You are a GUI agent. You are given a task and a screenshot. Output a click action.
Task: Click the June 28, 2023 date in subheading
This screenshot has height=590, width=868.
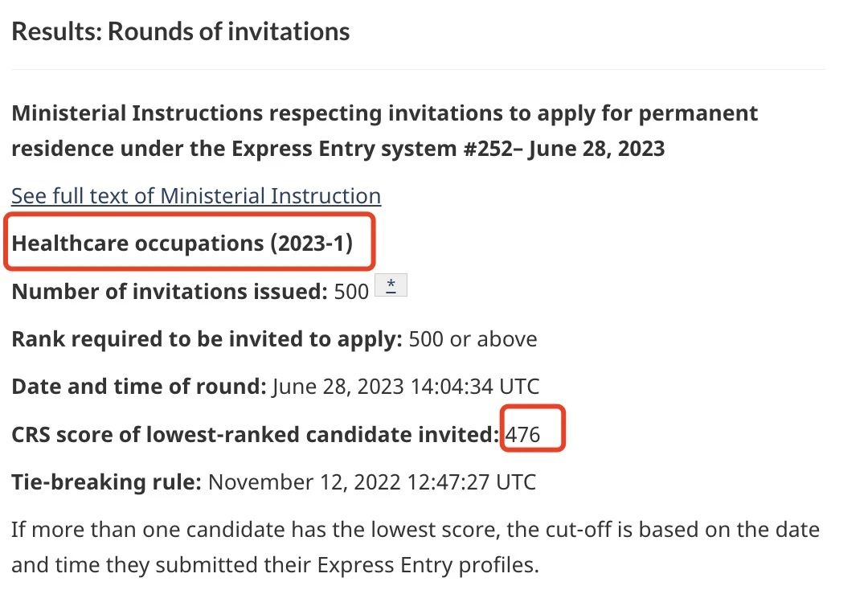pyautogui.click(x=596, y=149)
